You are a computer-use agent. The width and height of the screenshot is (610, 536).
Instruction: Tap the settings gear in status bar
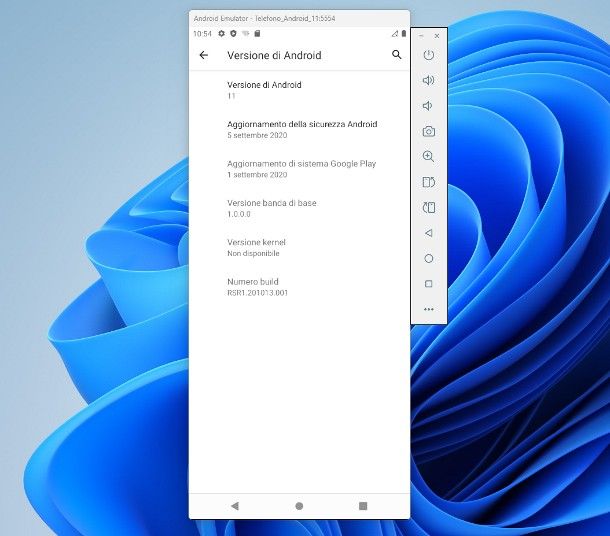[x=221, y=34]
